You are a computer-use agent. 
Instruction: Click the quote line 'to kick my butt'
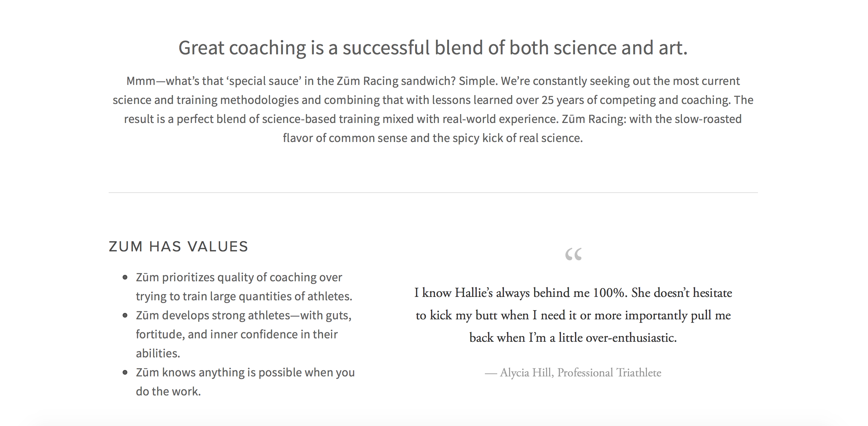pyautogui.click(x=573, y=315)
